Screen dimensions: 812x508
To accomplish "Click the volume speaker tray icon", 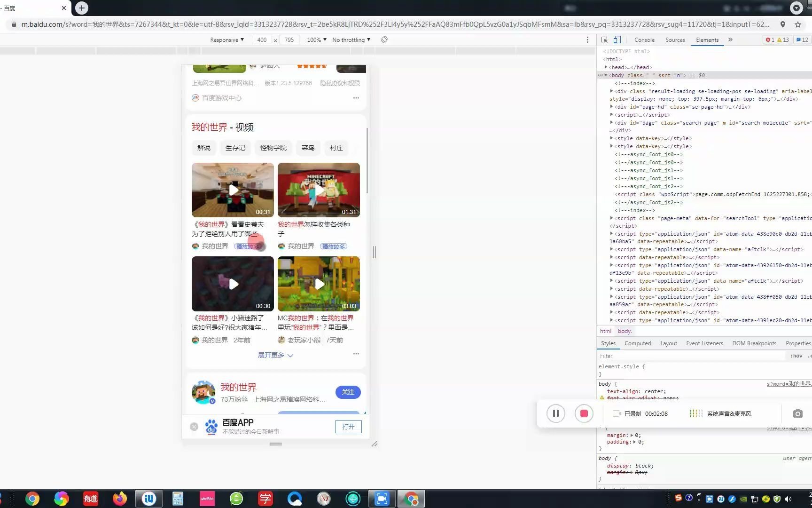I will (x=788, y=499).
